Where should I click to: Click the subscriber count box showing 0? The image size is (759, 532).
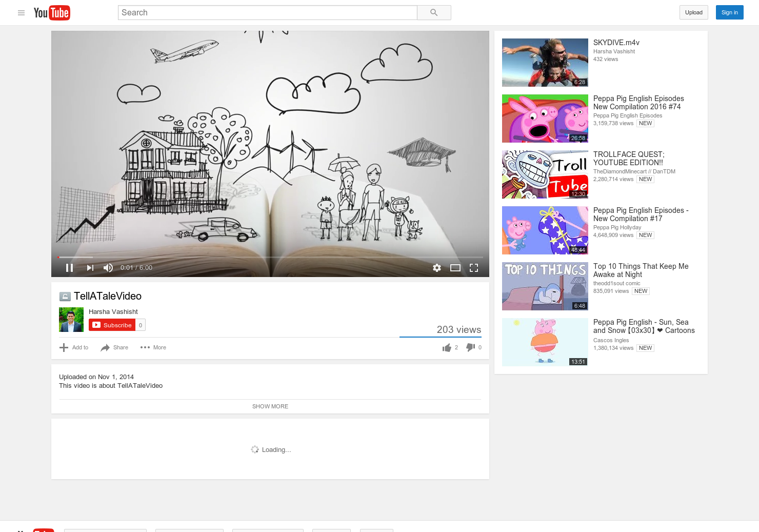click(141, 325)
